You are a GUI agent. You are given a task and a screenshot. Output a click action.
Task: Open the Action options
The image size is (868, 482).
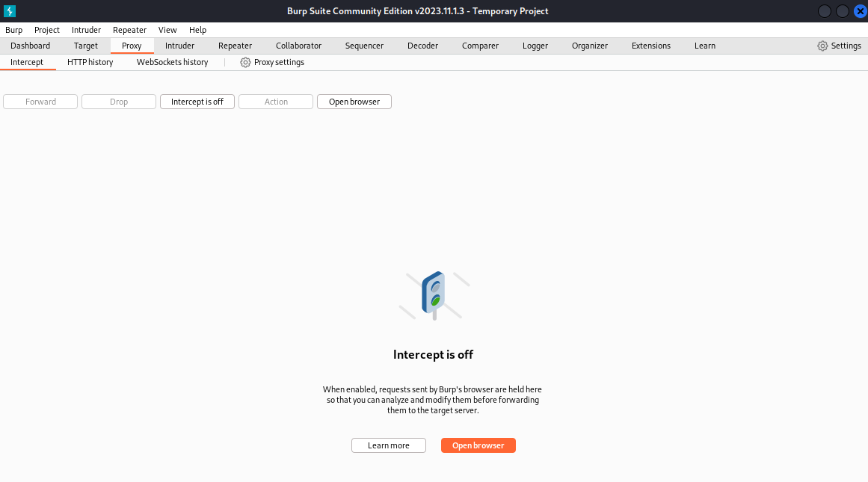(x=275, y=101)
